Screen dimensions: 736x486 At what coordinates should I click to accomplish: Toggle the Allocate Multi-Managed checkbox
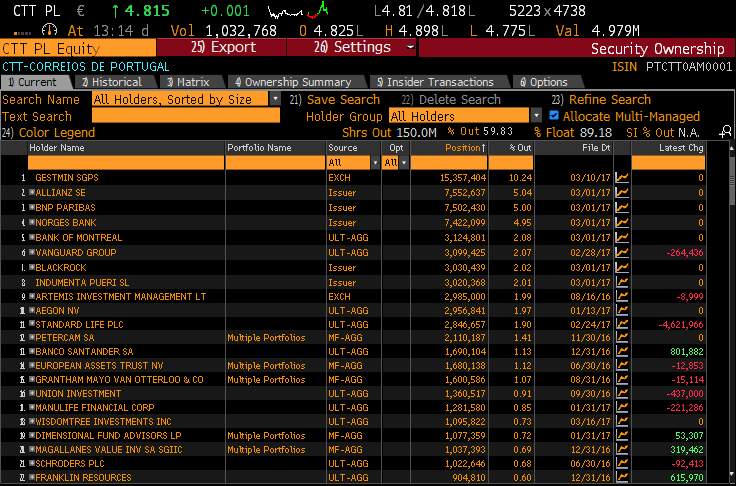tap(554, 116)
